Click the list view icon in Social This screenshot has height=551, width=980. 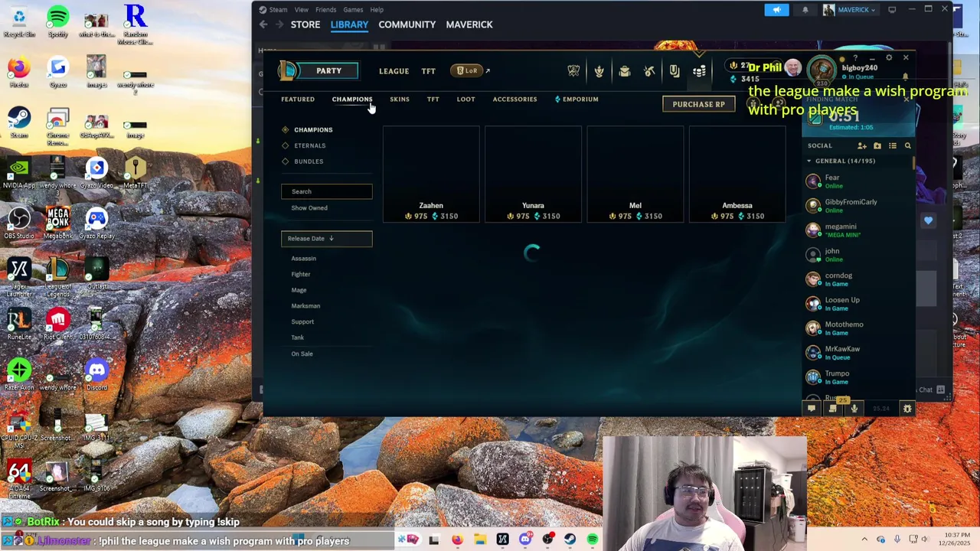click(x=893, y=145)
